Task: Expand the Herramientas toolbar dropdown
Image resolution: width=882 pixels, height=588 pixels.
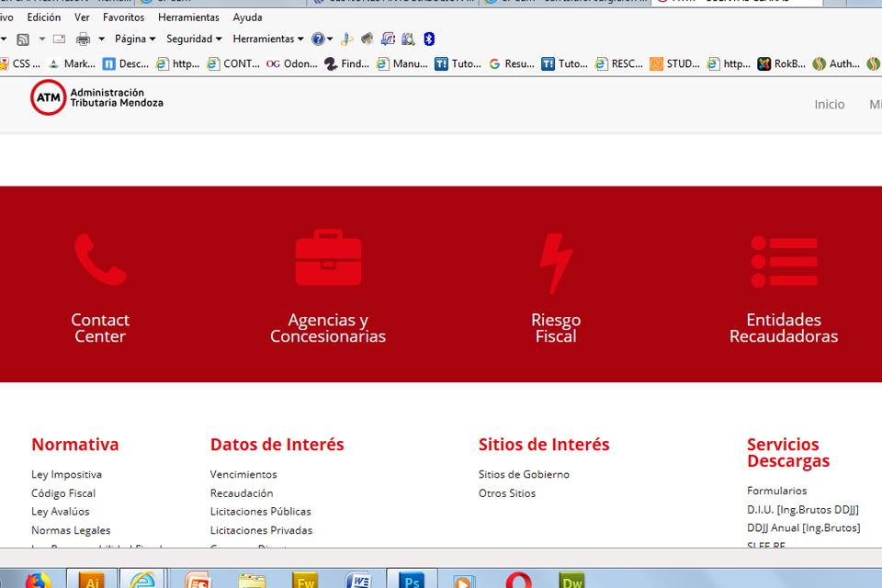Action: pyautogui.click(x=268, y=39)
